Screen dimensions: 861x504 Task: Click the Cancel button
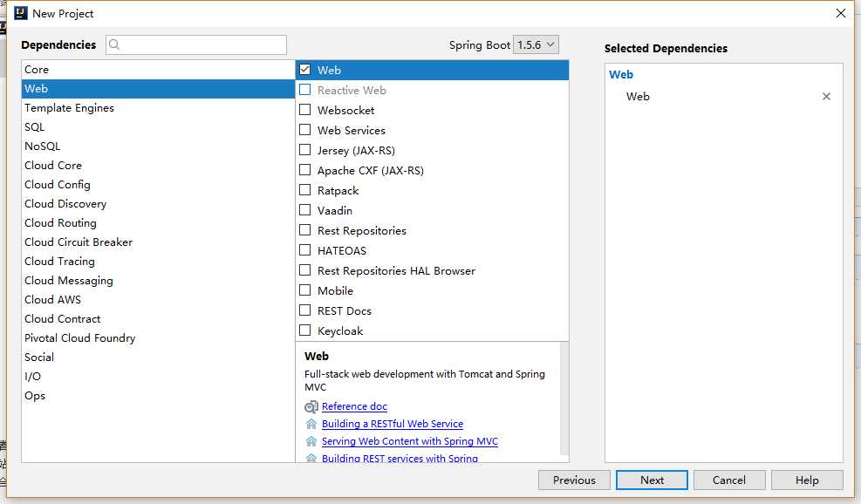tap(729, 480)
